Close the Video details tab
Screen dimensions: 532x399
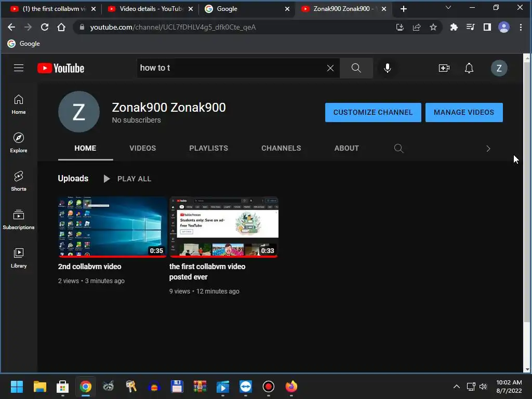pos(191,9)
